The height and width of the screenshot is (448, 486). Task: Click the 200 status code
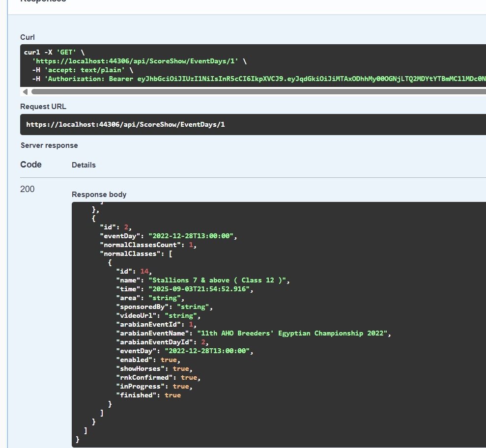tap(28, 189)
